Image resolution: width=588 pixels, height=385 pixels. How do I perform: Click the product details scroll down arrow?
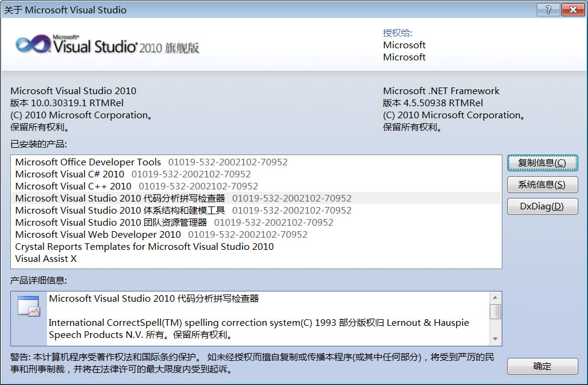495,339
